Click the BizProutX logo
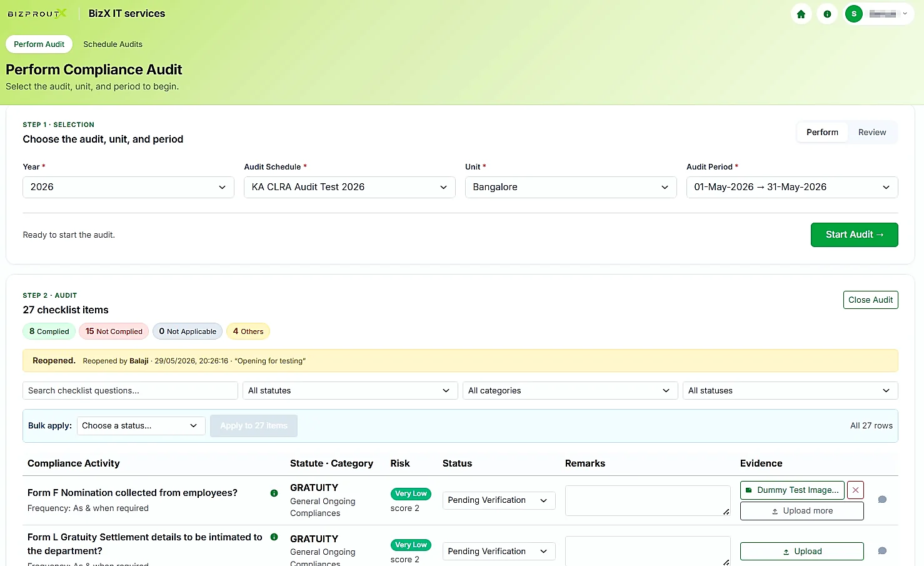 [37, 14]
